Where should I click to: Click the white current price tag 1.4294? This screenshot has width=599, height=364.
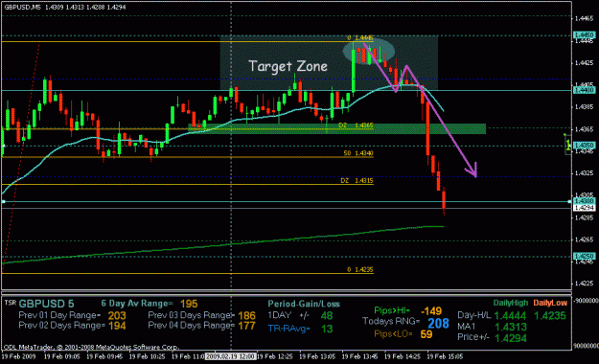pyautogui.click(x=584, y=208)
